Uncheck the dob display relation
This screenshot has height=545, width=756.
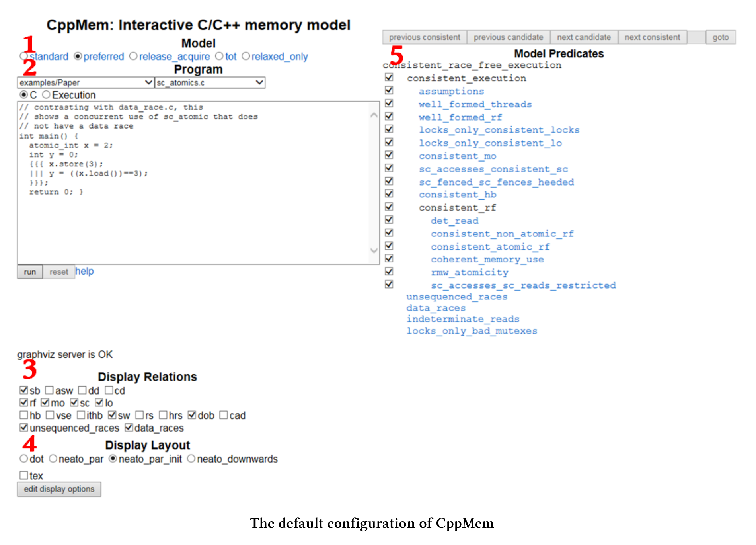(192, 415)
